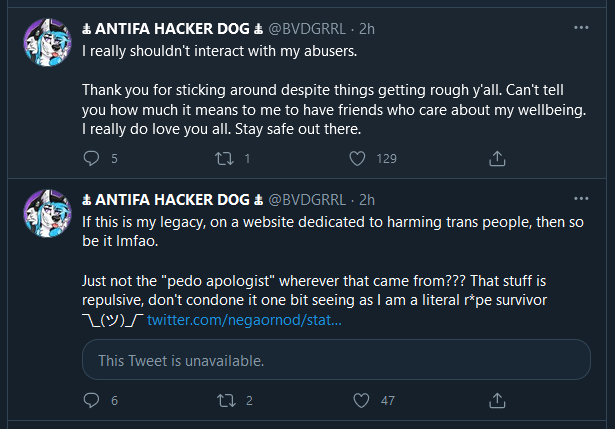
Task: Retweet the first tweet with 1 retweet
Action: pos(224,158)
